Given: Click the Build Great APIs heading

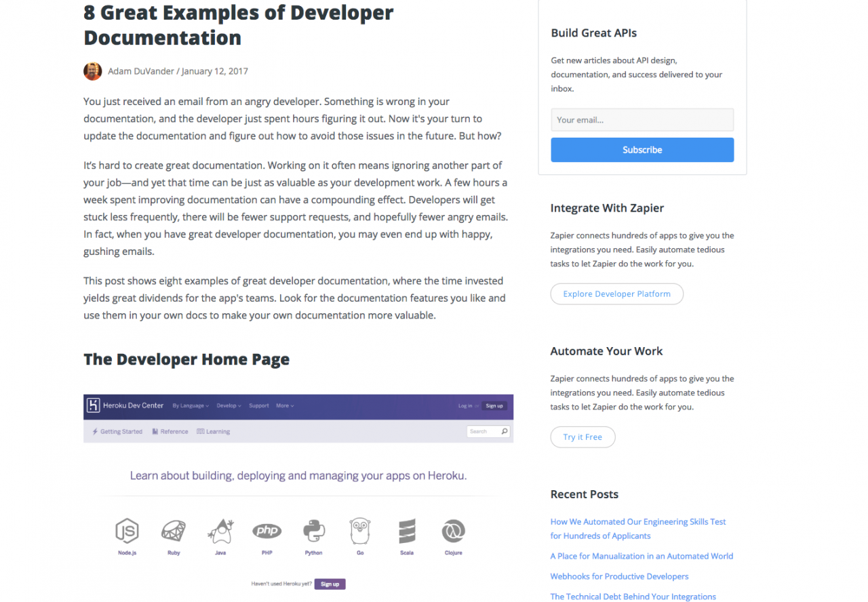Looking at the screenshot, I should (x=593, y=33).
